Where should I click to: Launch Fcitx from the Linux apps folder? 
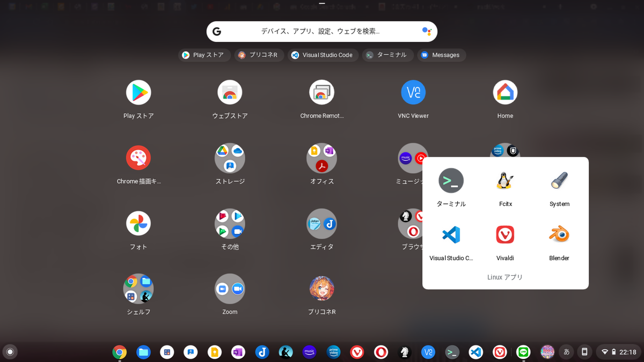(x=505, y=181)
